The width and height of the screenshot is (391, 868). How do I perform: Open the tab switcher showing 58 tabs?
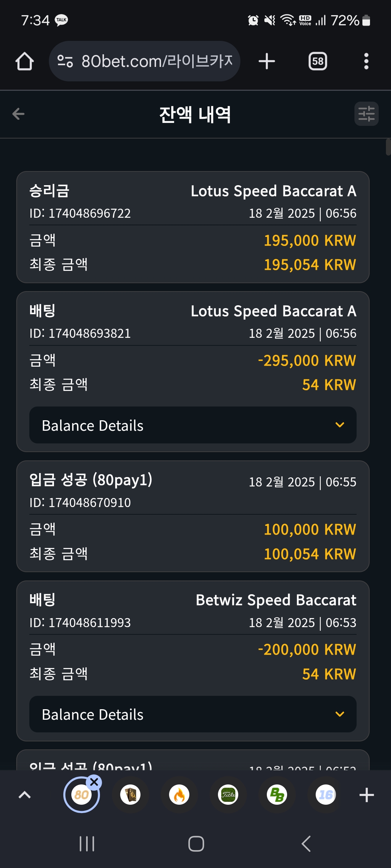tap(318, 61)
